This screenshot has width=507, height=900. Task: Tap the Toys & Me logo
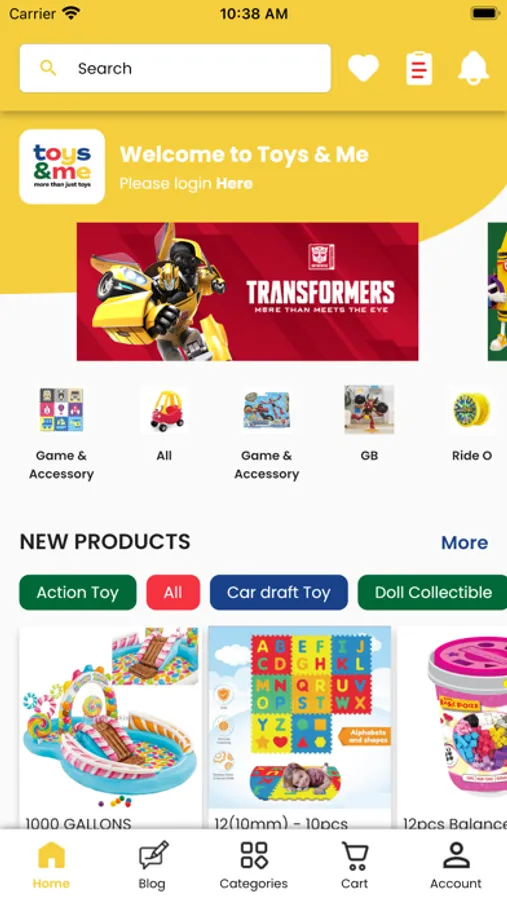(x=62, y=166)
